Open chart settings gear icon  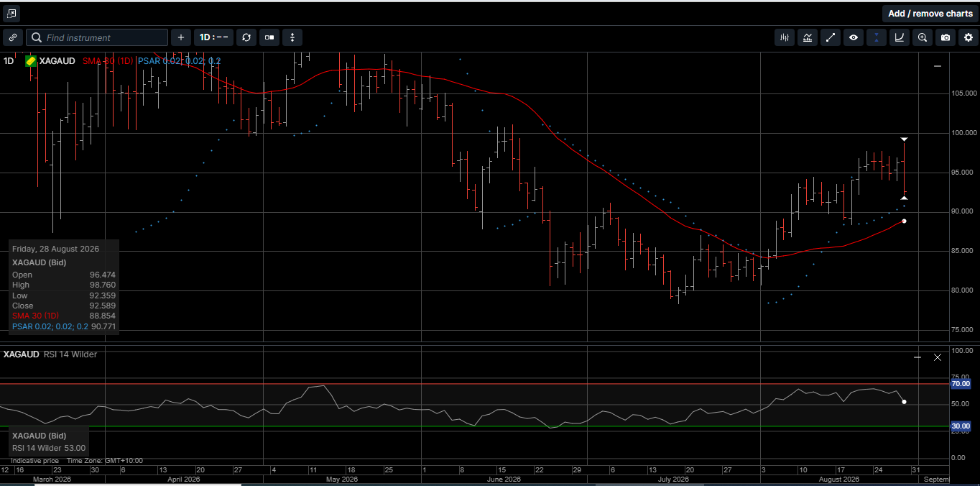(968, 37)
